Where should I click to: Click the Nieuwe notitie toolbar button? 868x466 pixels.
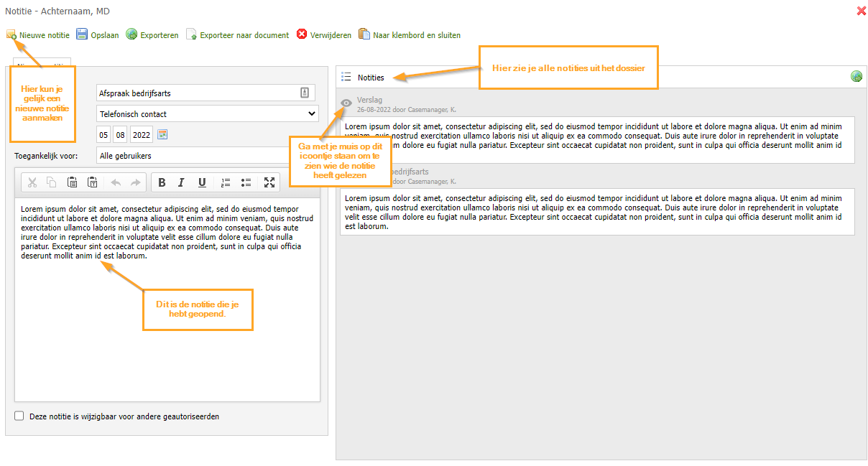coord(38,35)
